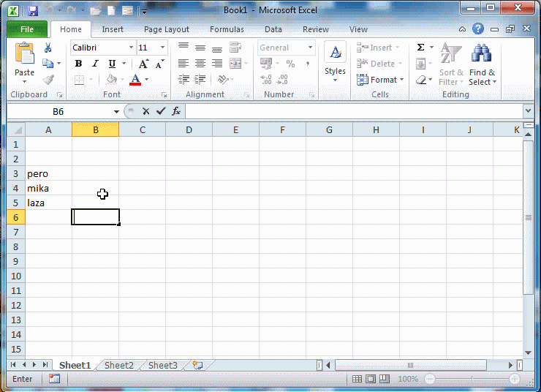Open the Formulas ribbon tab
The height and width of the screenshot is (392, 541).
[227, 29]
